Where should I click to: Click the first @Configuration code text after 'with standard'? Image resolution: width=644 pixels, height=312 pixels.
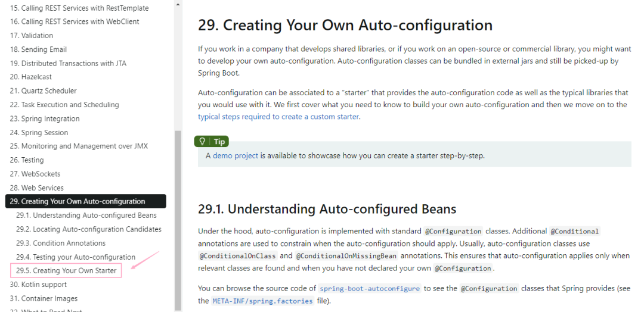453,231
